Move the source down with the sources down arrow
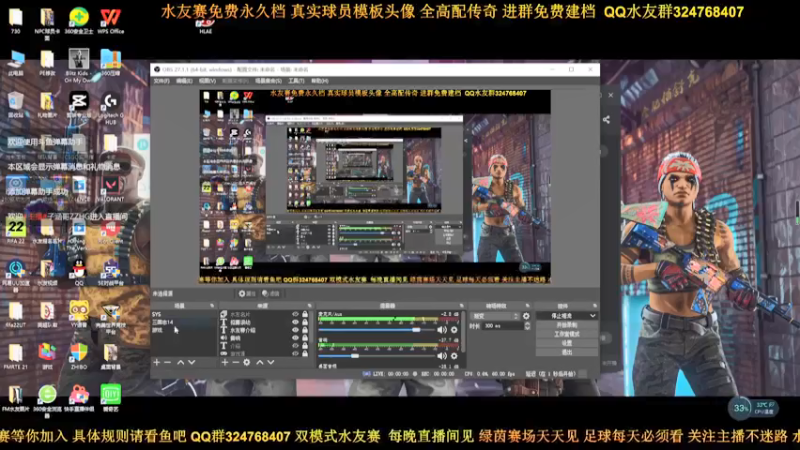Viewport: 800px width, 450px height. pos(271,362)
